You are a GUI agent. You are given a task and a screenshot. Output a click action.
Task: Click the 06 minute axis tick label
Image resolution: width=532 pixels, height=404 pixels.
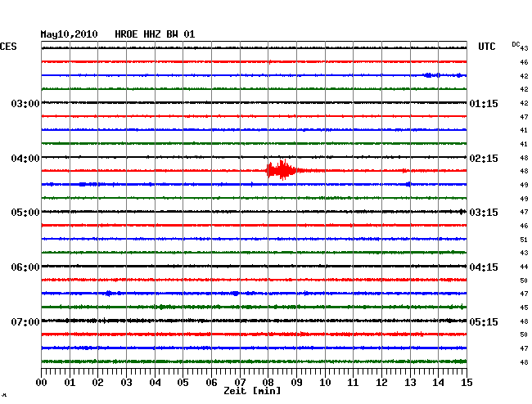click(x=211, y=382)
